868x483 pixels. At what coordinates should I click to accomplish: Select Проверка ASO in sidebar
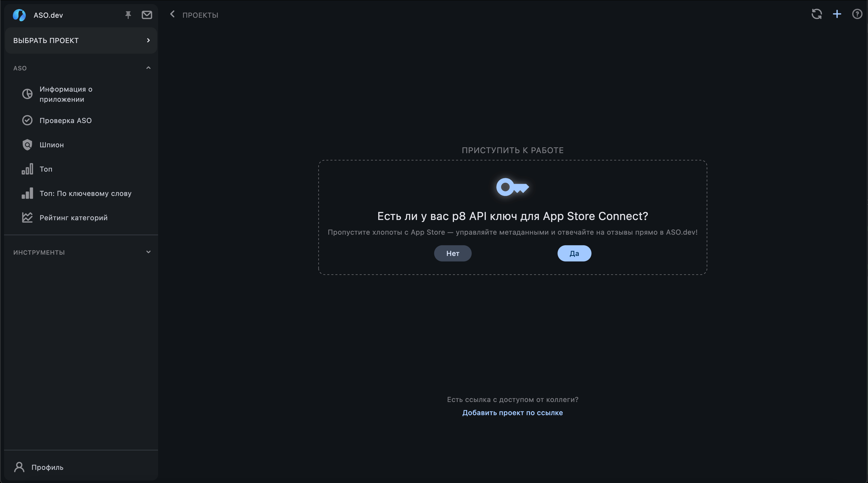click(81, 120)
